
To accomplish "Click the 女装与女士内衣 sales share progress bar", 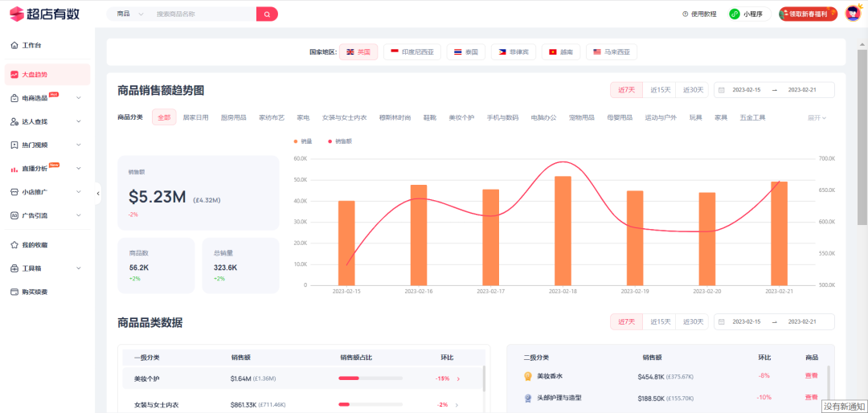I will tap(371, 405).
